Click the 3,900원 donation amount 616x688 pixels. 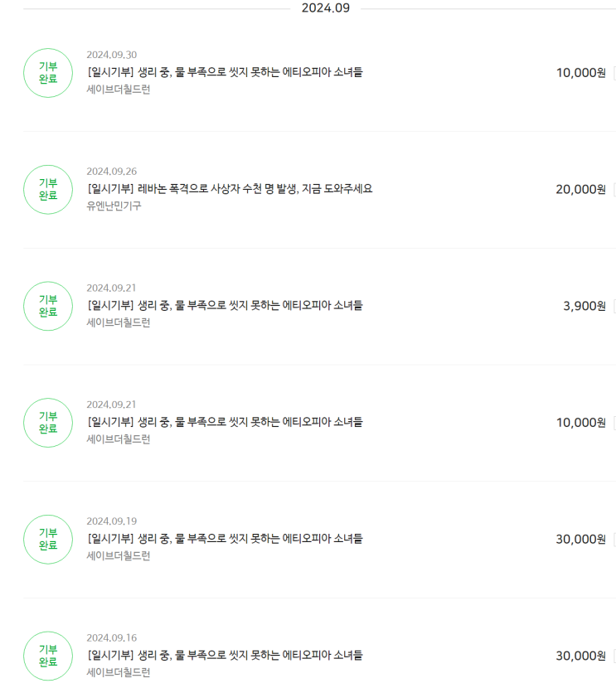(584, 306)
